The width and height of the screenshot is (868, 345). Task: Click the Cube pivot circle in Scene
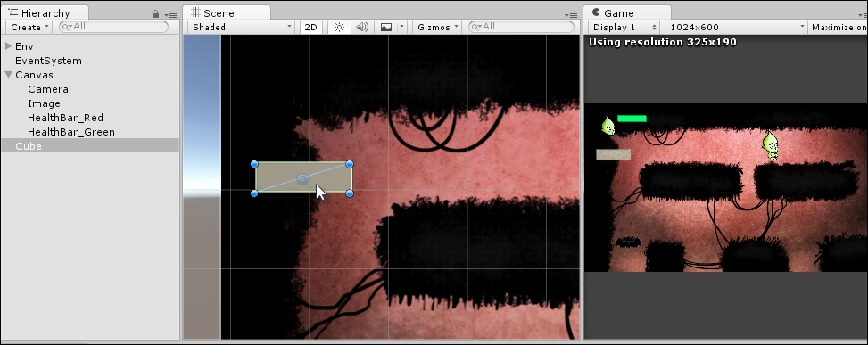[302, 178]
